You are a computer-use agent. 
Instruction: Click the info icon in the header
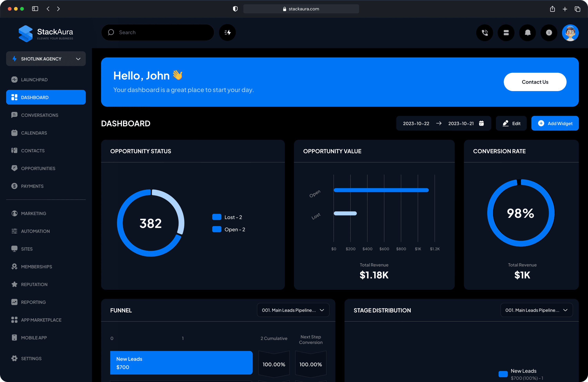pos(549,32)
